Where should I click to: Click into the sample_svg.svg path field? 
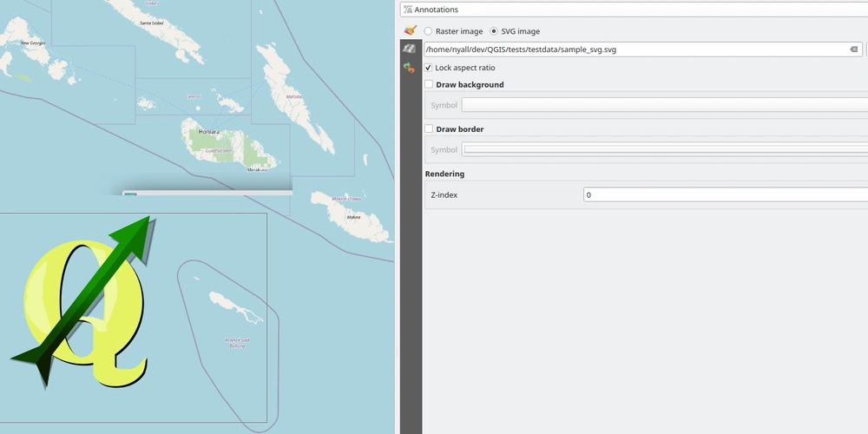coord(634,49)
